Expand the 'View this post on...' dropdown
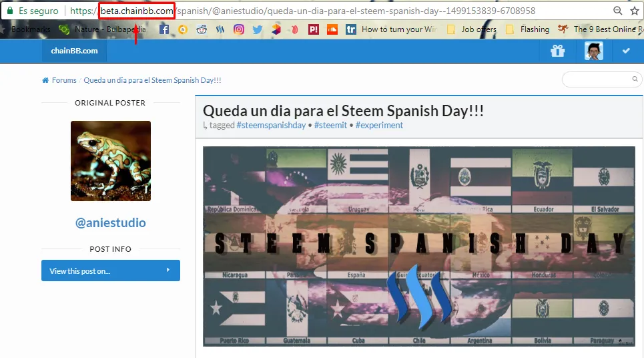Image resolution: width=644 pixels, height=358 pixels. (x=111, y=271)
